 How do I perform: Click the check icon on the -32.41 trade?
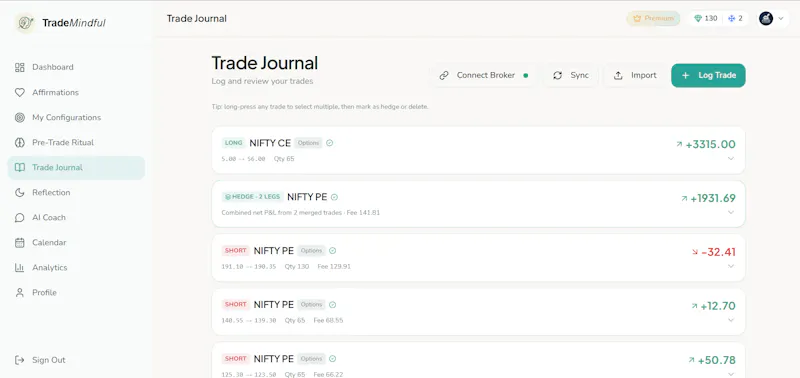coord(333,250)
